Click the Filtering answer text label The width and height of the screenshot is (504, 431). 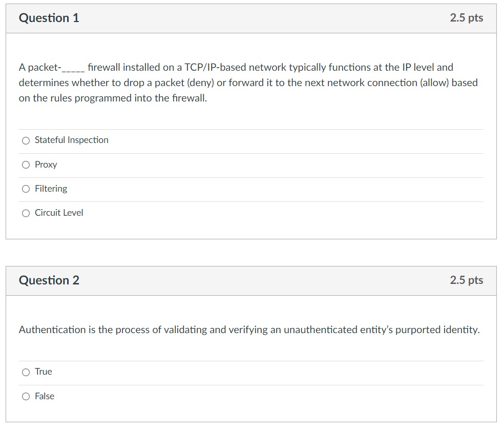pyautogui.click(x=51, y=189)
